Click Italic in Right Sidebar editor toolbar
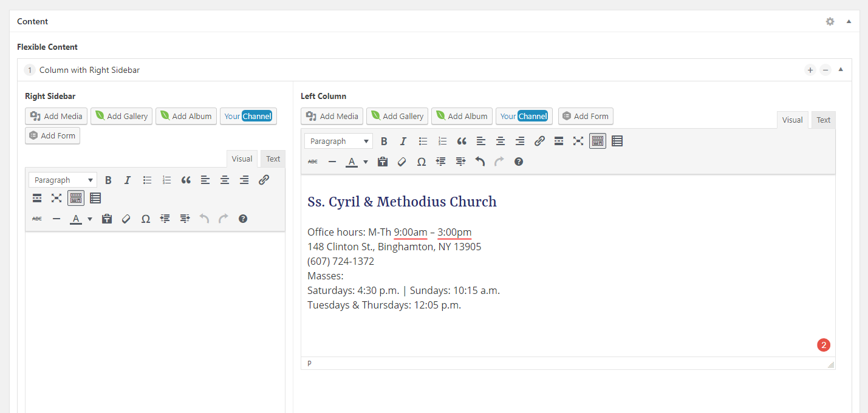 [128, 180]
